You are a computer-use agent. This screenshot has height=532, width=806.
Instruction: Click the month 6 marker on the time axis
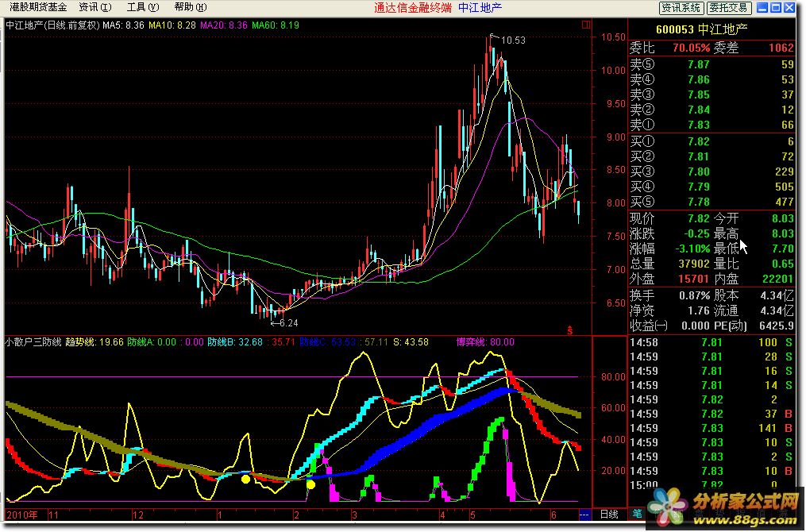pyautogui.click(x=553, y=515)
